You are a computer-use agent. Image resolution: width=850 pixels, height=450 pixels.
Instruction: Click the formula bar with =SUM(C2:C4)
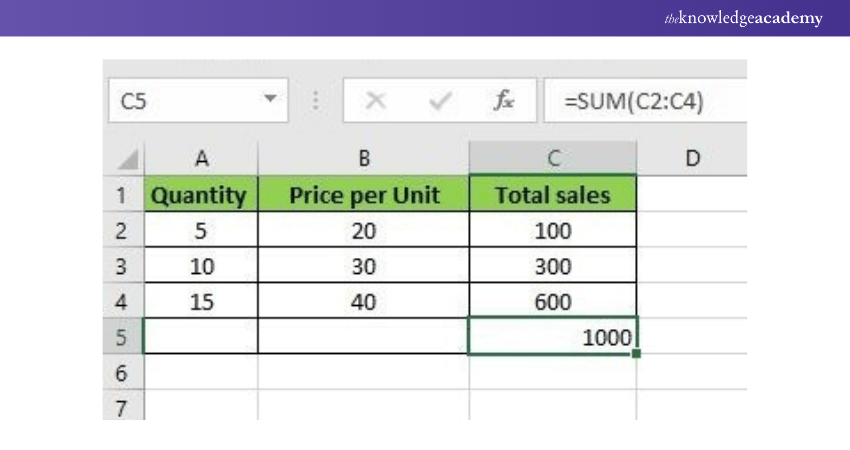645,101
